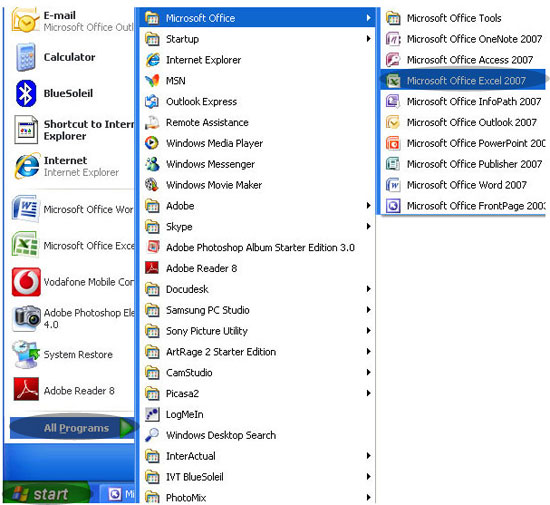Click the Windows Movie Maker icon

(x=153, y=185)
